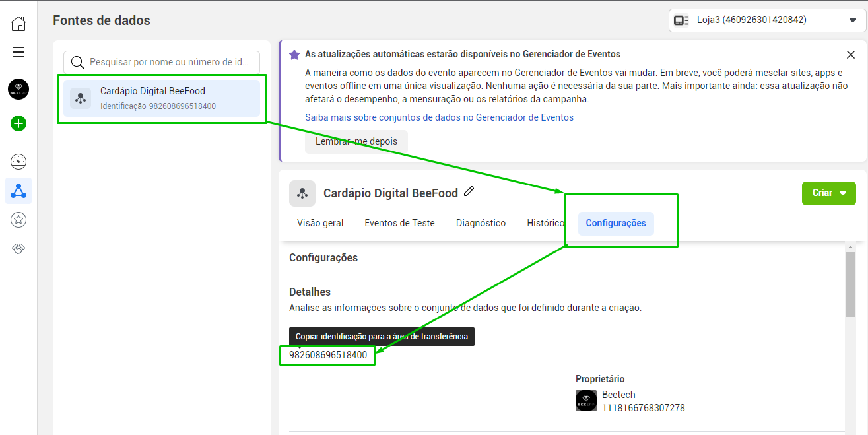Click the Fontes de dados heading

point(102,20)
